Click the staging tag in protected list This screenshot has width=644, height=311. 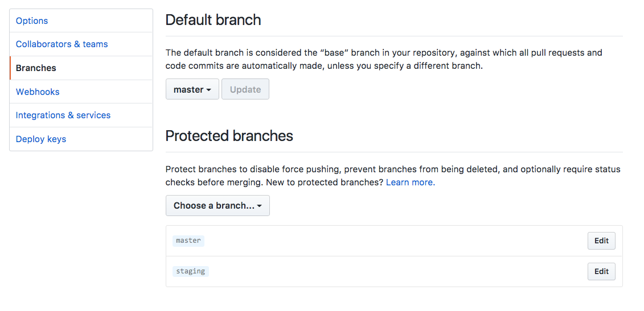click(x=191, y=271)
